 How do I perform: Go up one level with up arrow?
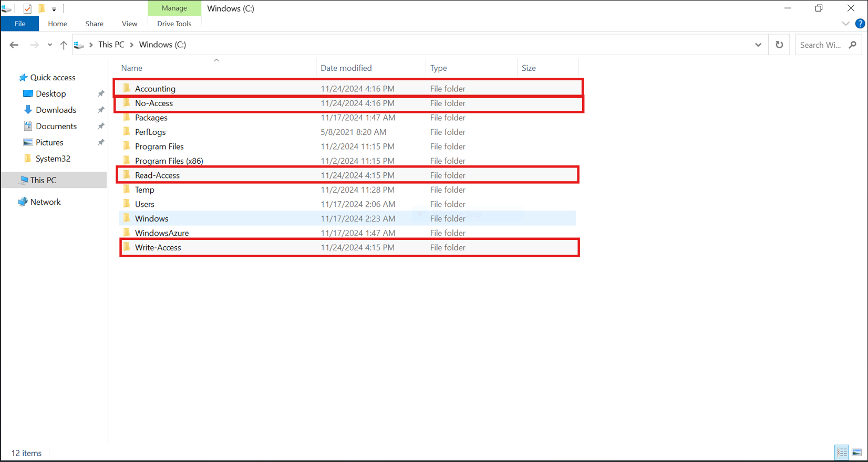pyautogui.click(x=64, y=45)
